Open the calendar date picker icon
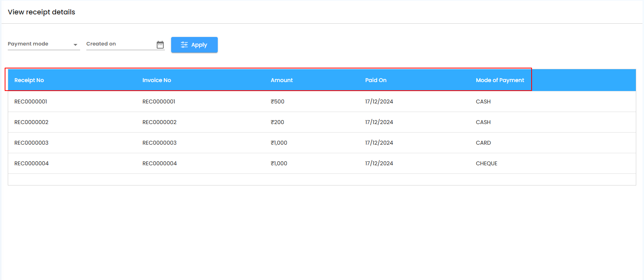This screenshot has height=280, width=644. pos(160,45)
